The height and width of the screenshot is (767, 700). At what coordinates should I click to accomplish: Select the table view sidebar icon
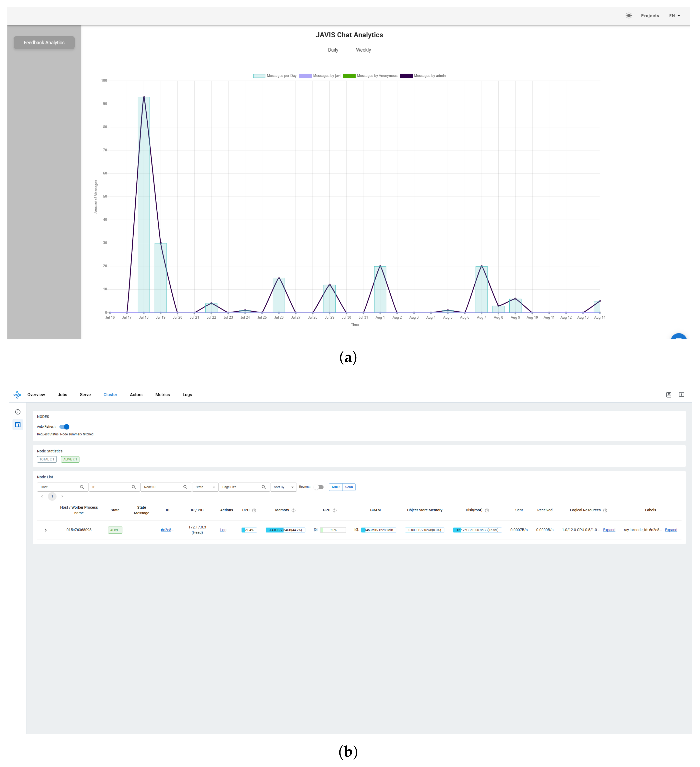18,425
